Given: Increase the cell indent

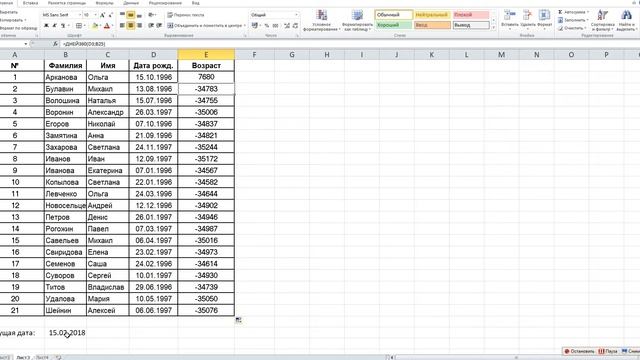Looking at the screenshot, I should (x=159, y=26).
